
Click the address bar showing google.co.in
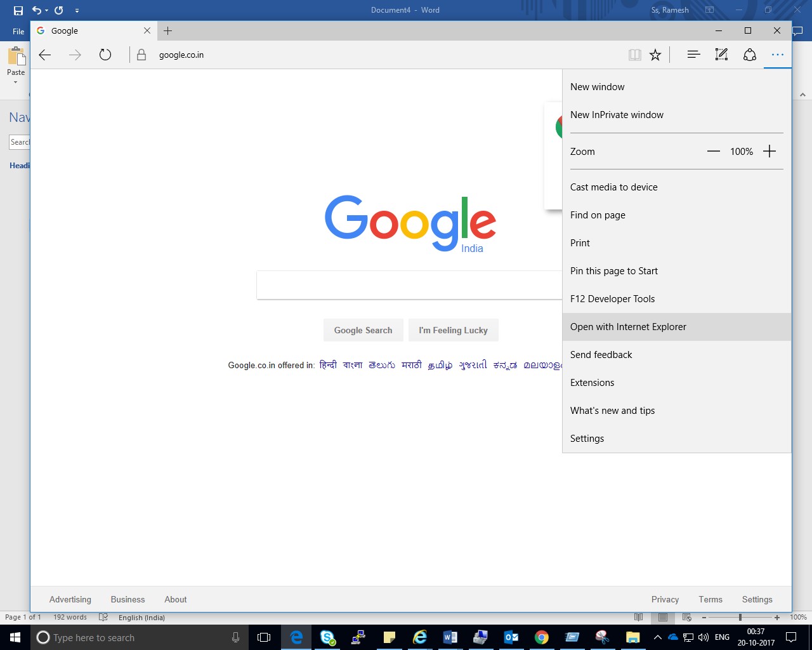(181, 55)
